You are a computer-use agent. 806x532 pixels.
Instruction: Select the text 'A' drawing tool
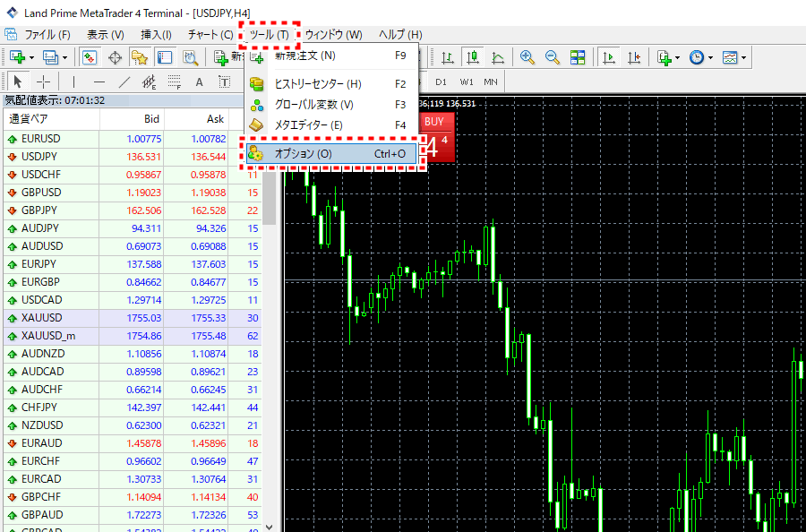tap(200, 82)
